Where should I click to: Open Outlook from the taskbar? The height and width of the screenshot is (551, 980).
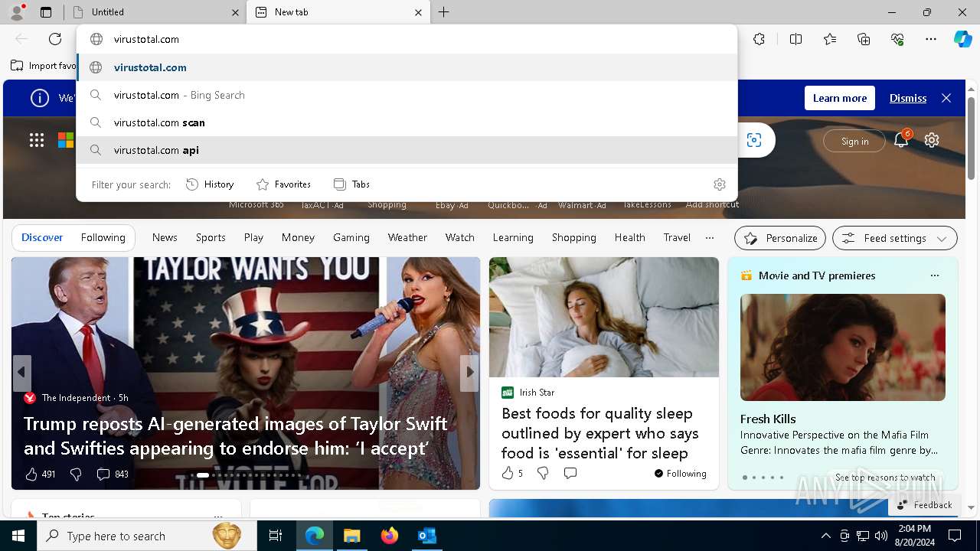426,536
